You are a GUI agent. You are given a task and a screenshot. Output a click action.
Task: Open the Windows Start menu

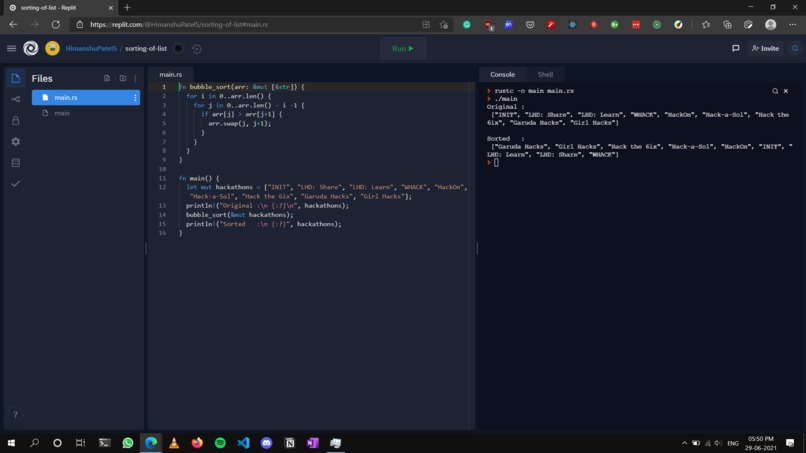11,443
